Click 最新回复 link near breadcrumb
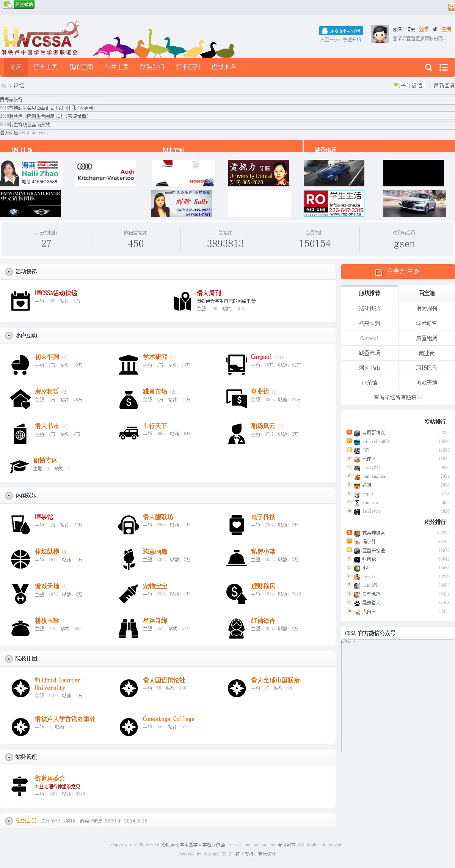The width and height of the screenshot is (455, 868). tap(444, 86)
